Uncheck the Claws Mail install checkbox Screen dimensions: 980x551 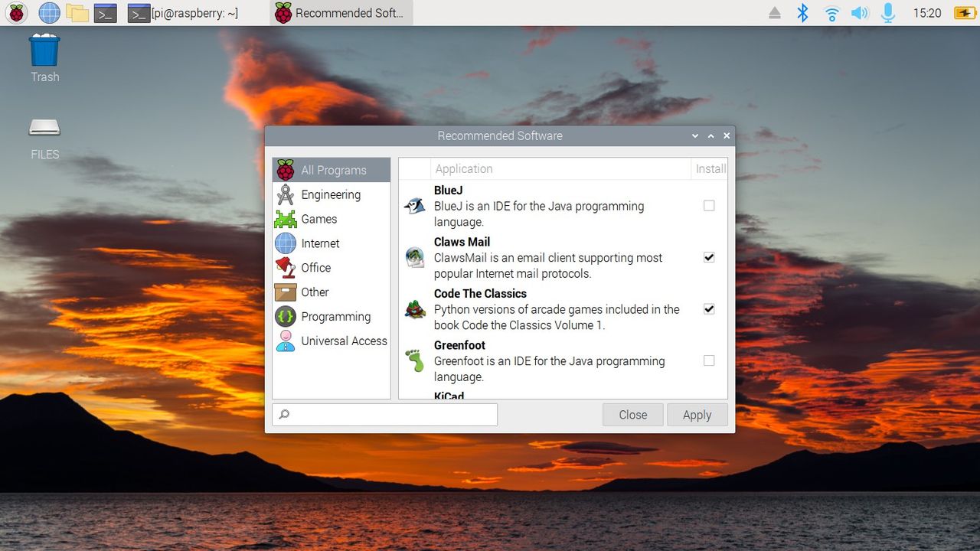point(709,257)
